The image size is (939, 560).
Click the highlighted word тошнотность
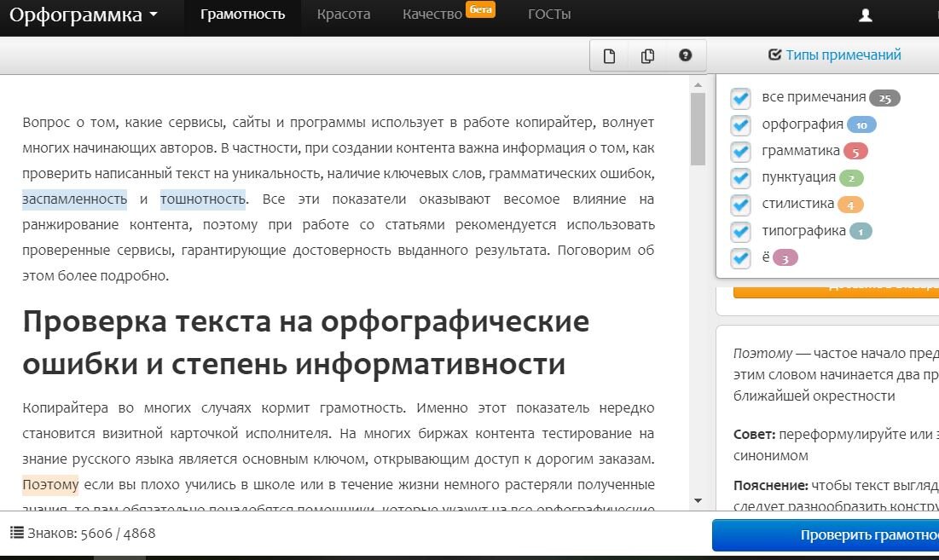click(x=203, y=199)
